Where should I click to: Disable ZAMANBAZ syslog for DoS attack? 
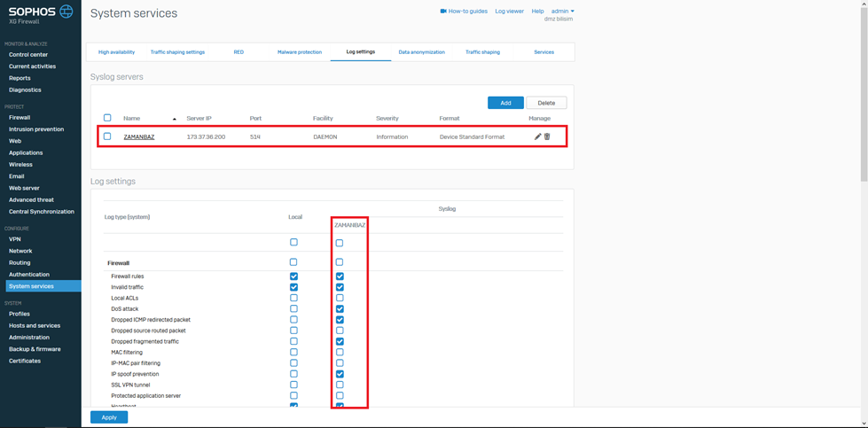point(340,309)
